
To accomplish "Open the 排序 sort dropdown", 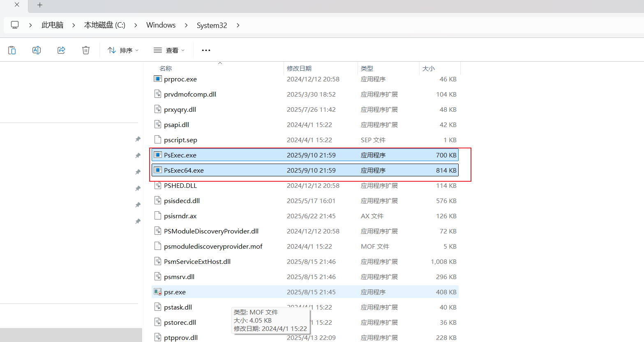I will click(x=123, y=50).
